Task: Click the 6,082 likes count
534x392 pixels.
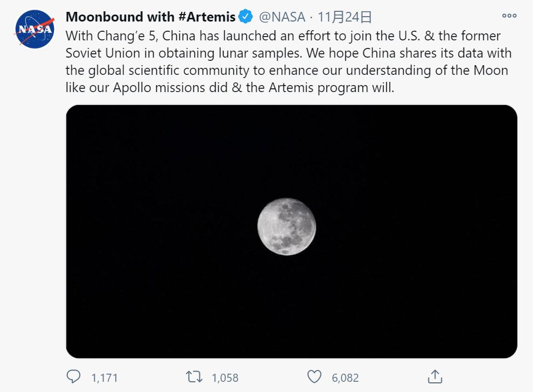Action: pyautogui.click(x=345, y=377)
